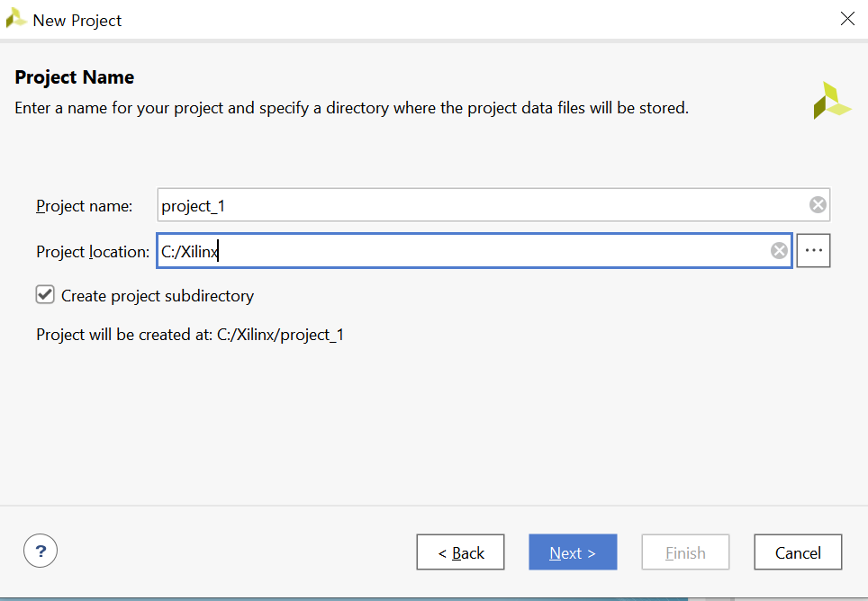Click the 'Project will be created at' path text
Screen dimensions: 868x601
pos(190,335)
